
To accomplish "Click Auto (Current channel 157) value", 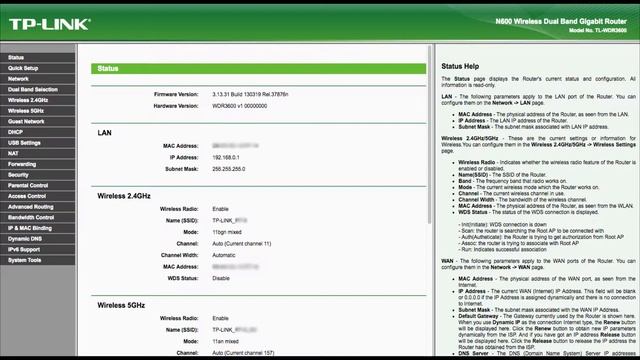I will point(243,353).
